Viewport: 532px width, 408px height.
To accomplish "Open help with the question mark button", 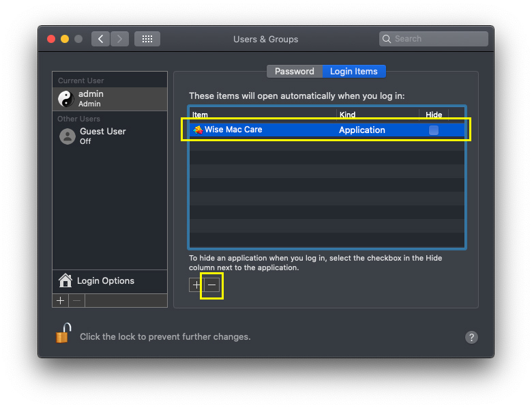I will 471,337.
